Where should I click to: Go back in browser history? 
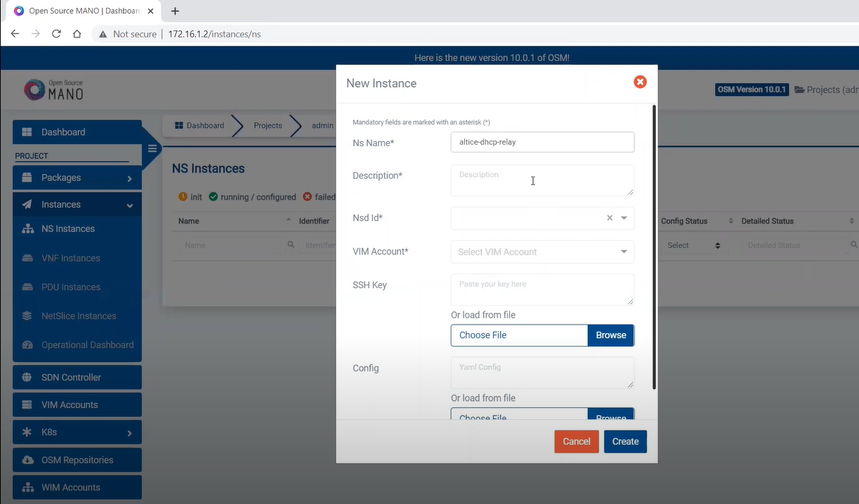tap(15, 34)
